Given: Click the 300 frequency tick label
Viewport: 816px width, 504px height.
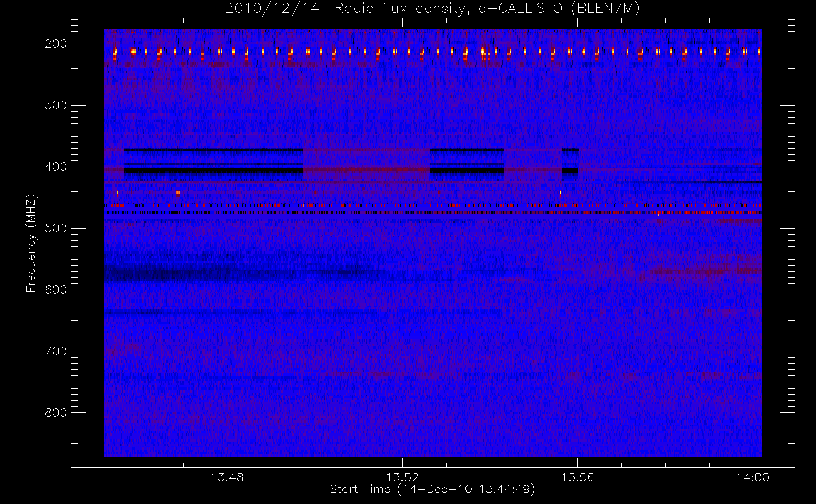Looking at the screenshot, I should (55, 105).
